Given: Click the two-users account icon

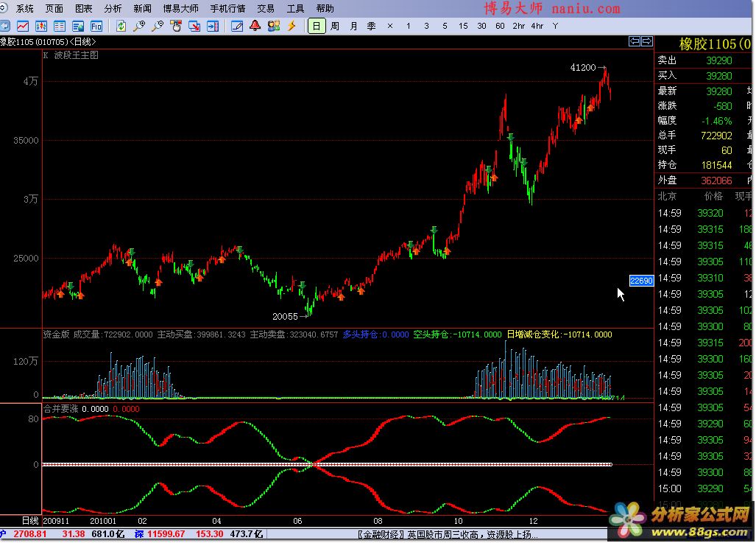Looking at the screenshot, I should tap(273, 26).
